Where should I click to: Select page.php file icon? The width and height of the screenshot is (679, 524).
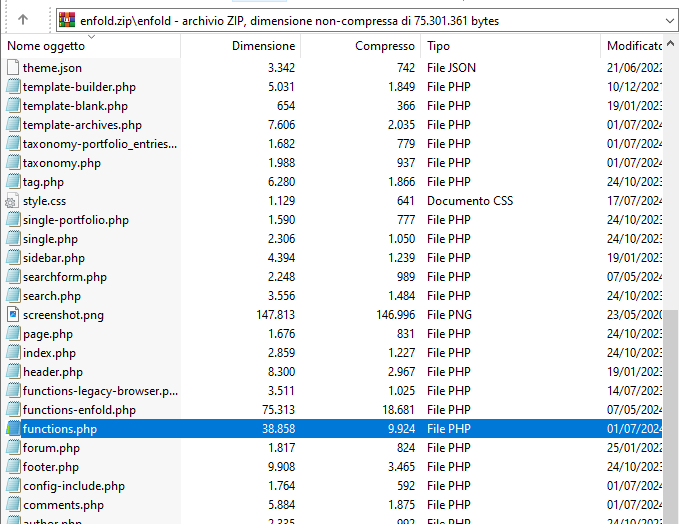[13, 334]
